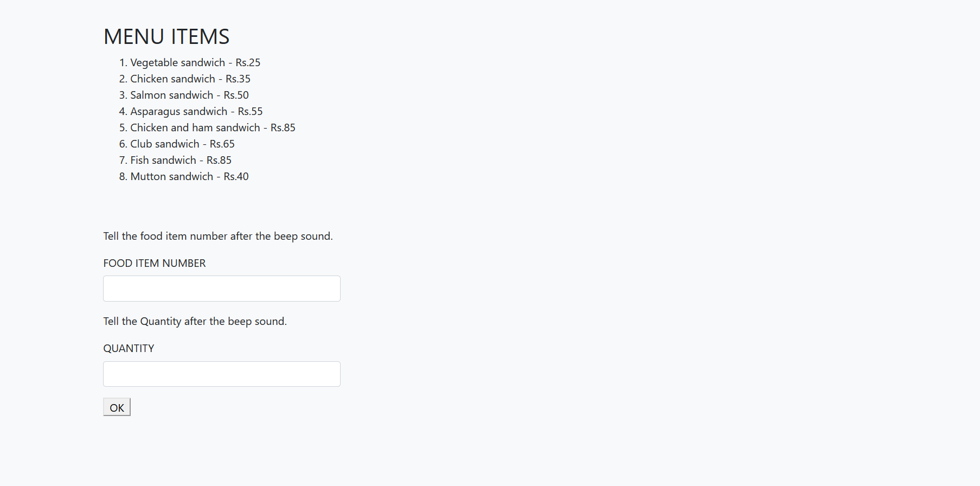Click the QUANTITY label
The image size is (980, 486).
click(129, 349)
